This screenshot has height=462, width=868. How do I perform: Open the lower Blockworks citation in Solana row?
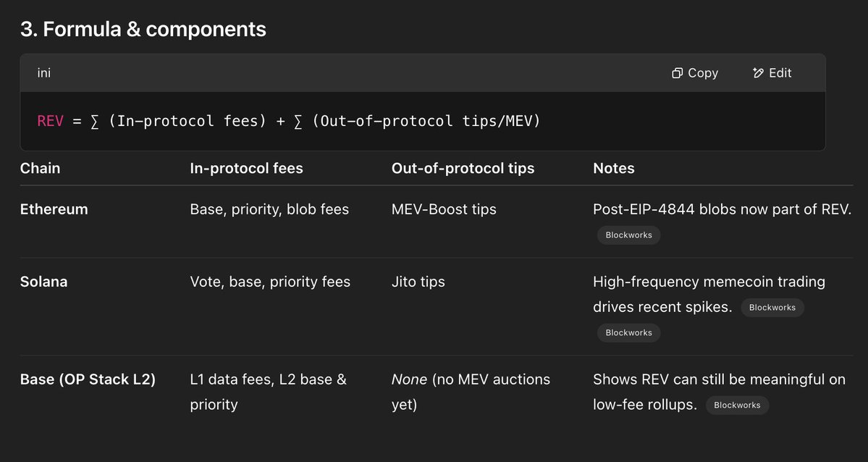(x=628, y=333)
